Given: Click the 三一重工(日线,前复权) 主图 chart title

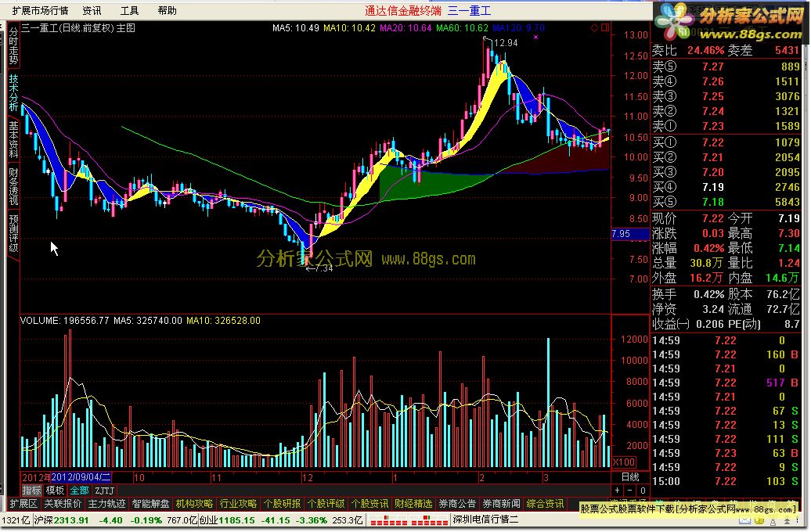Looking at the screenshot, I should (78, 28).
